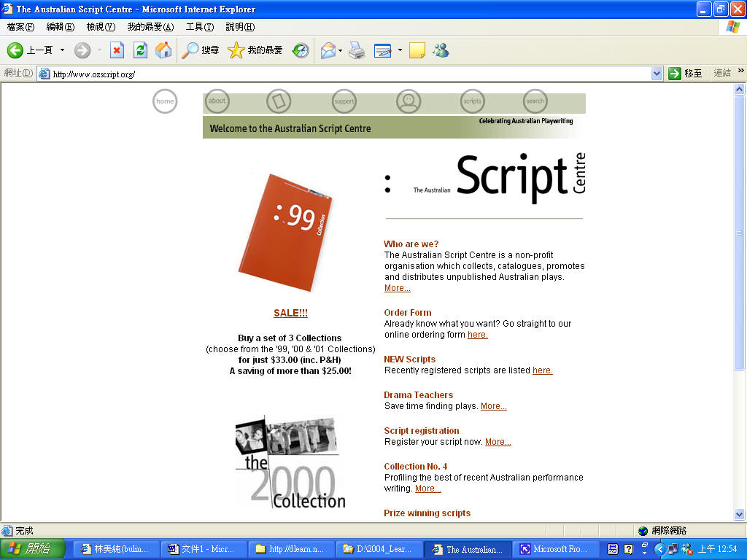Image resolution: width=747 pixels, height=560 pixels.
Task: Click the 完成 status bar text
Action: [x=24, y=531]
